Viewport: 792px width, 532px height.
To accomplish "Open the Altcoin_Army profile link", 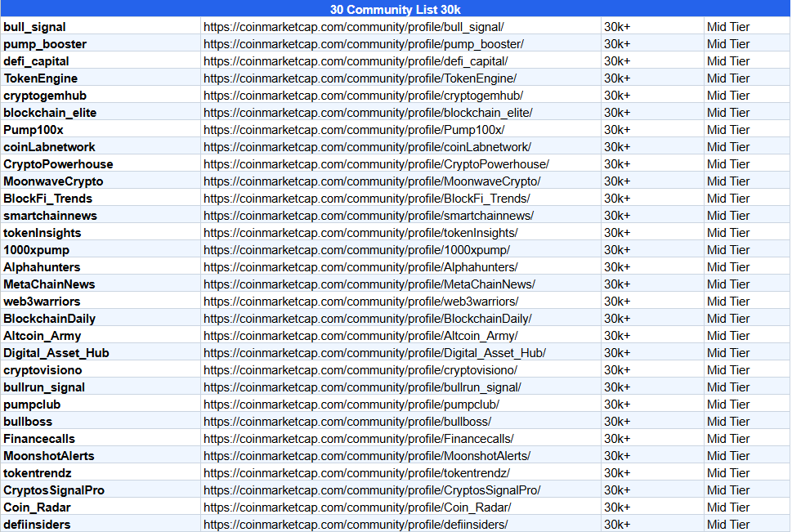I will (x=360, y=336).
